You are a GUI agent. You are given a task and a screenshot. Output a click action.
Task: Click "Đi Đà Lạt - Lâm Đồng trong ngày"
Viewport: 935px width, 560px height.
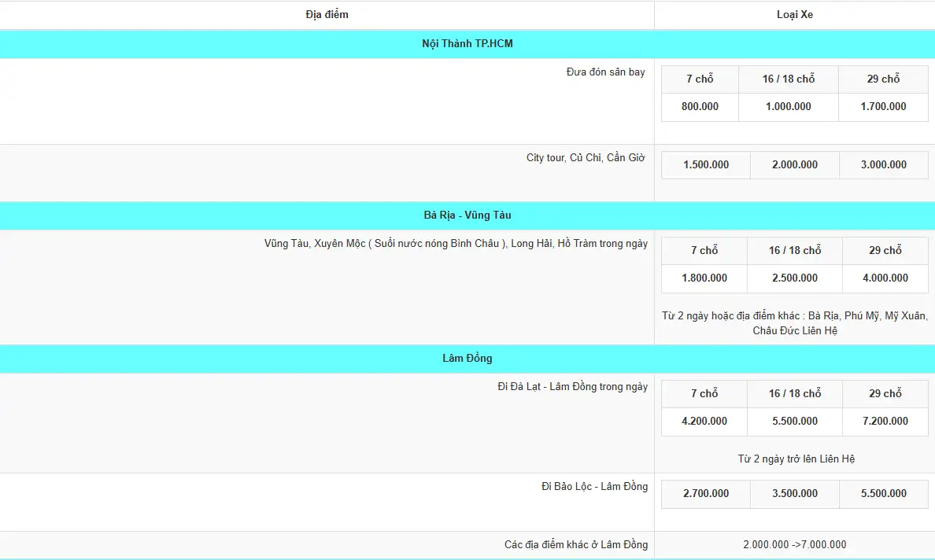coord(572,387)
